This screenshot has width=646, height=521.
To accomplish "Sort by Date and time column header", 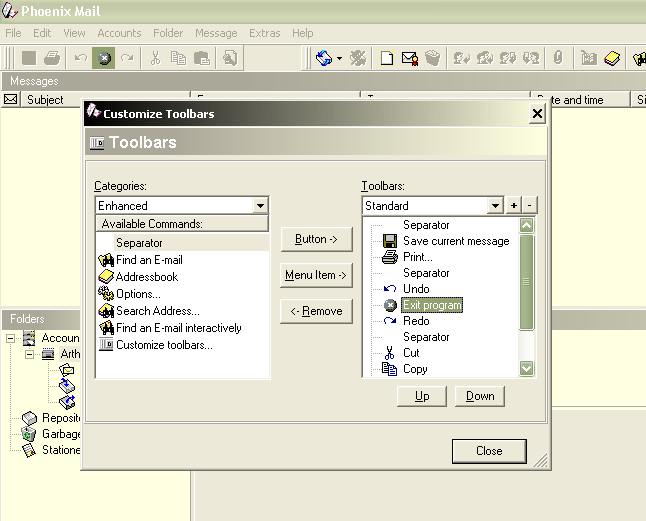I will (x=579, y=100).
